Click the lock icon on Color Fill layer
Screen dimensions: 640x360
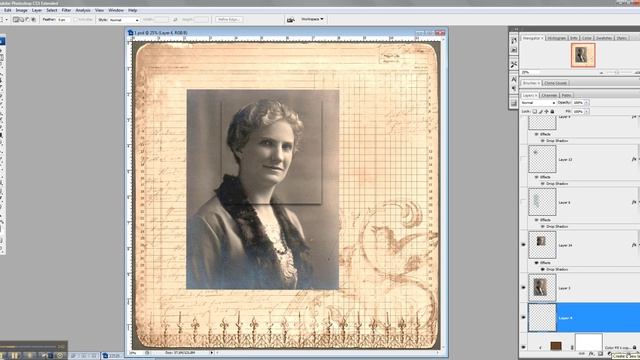(634, 347)
